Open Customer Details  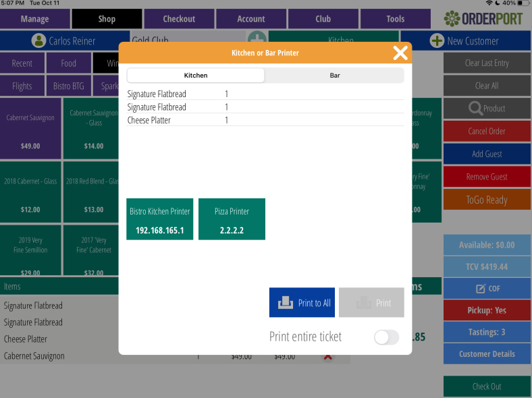coord(487,354)
